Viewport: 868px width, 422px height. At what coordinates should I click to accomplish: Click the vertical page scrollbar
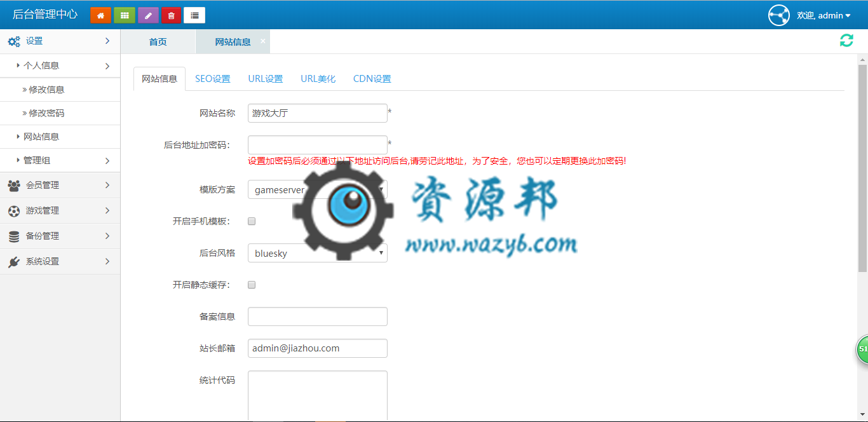point(862,168)
